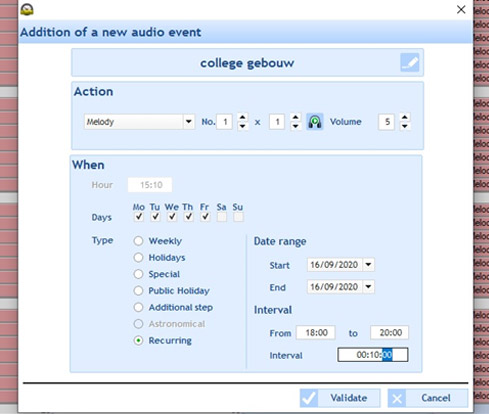The height and width of the screenshot is (414, 489).
Task: Click the college gebouw title text
Action: coord(247,63)
